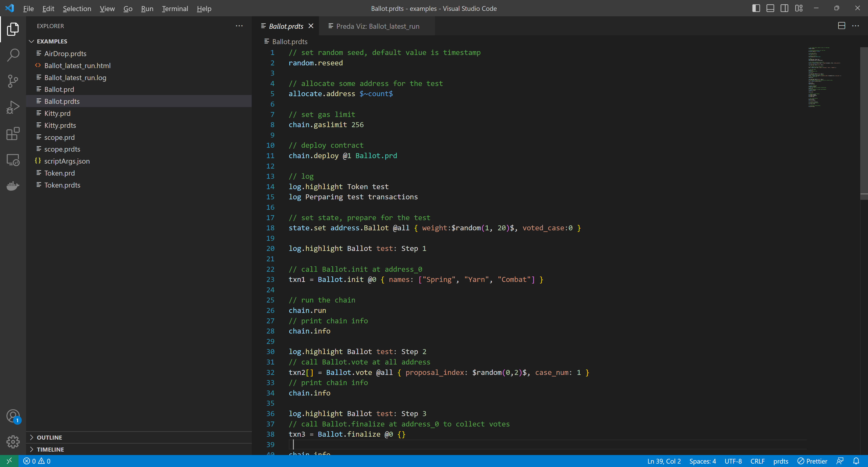Open scope.prdts file
868x467 pixels.
point(139,149)
